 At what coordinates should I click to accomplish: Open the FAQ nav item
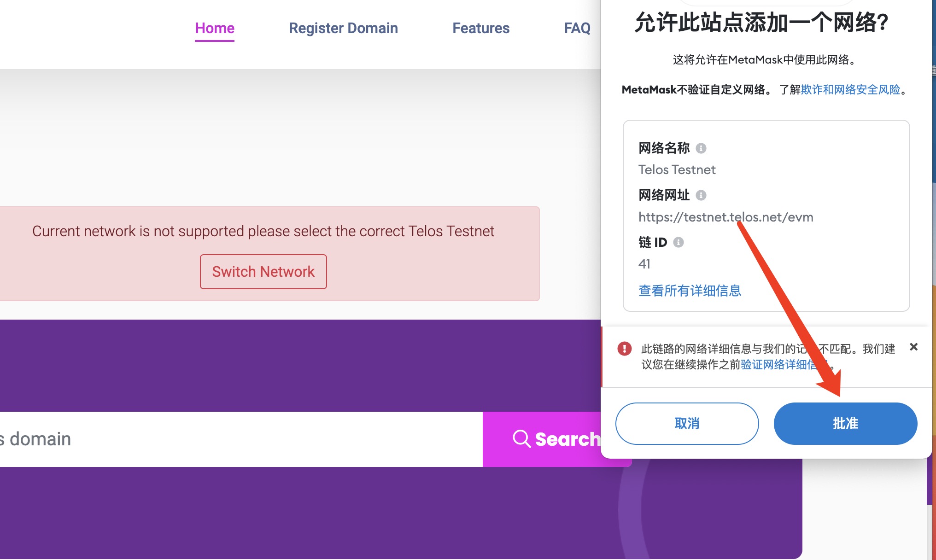pos(577,28)
